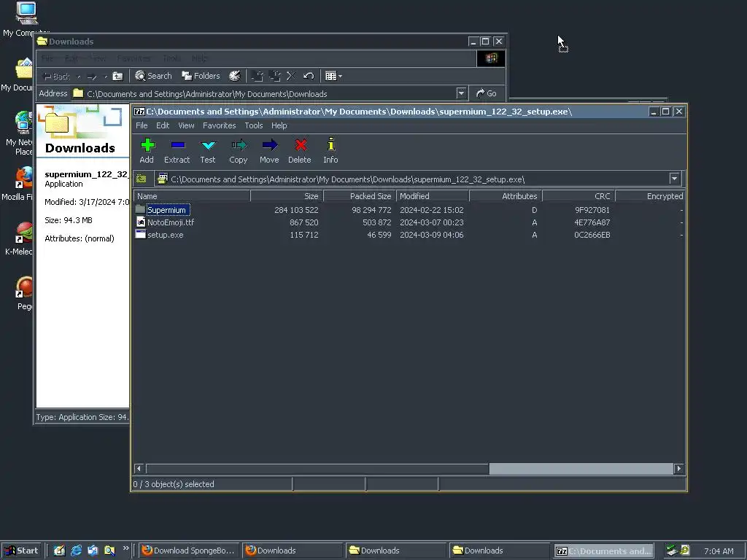
Task: Click Search in the Downloads Explorer window
Action: click(153, 76)
